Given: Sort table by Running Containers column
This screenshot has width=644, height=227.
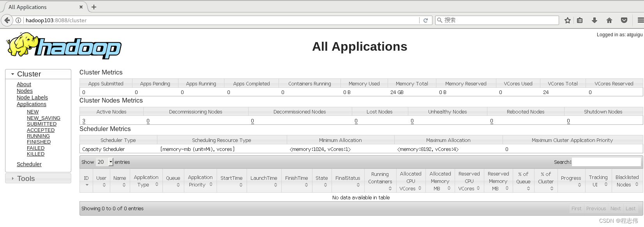Looking at the screenshot, I should point(380,181).
